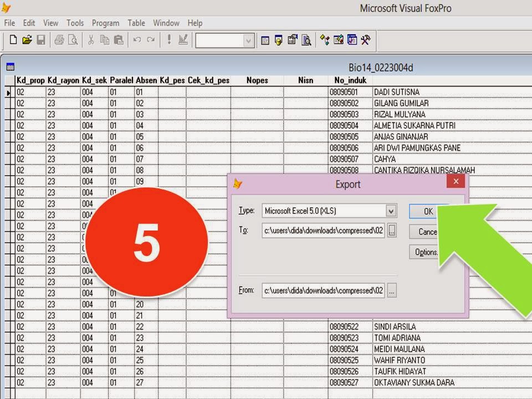Open the Table menu
Viewport: 532px width, 399px height.
coord(136,23)
